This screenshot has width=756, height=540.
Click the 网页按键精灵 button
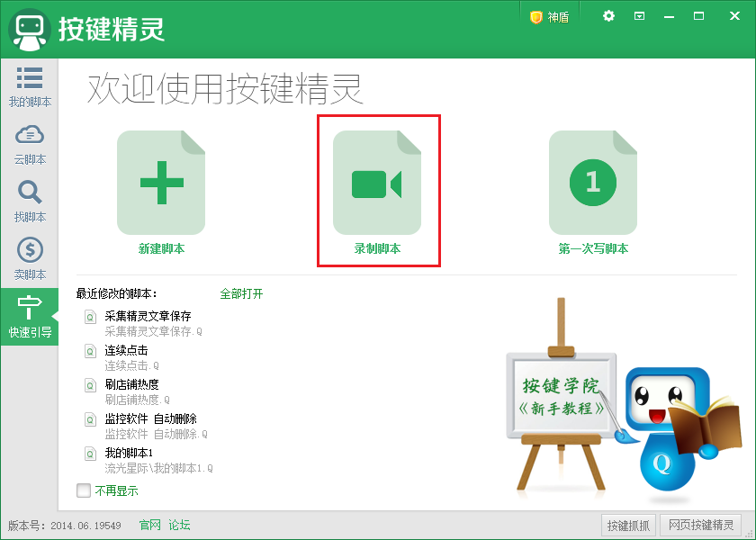click(x=700, y=525)
